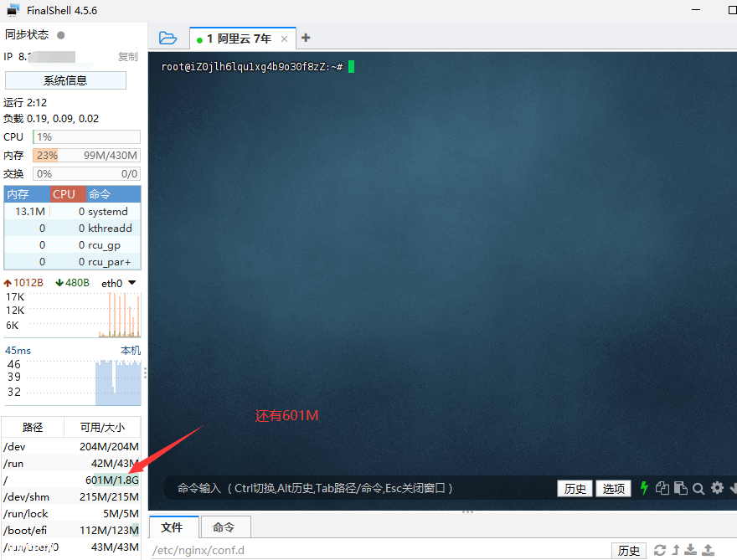The height and width of the screenshot is (560, 737).
Task: Select the /run/lock disk row
Action: pyautogui.click(x=71, y=513)
